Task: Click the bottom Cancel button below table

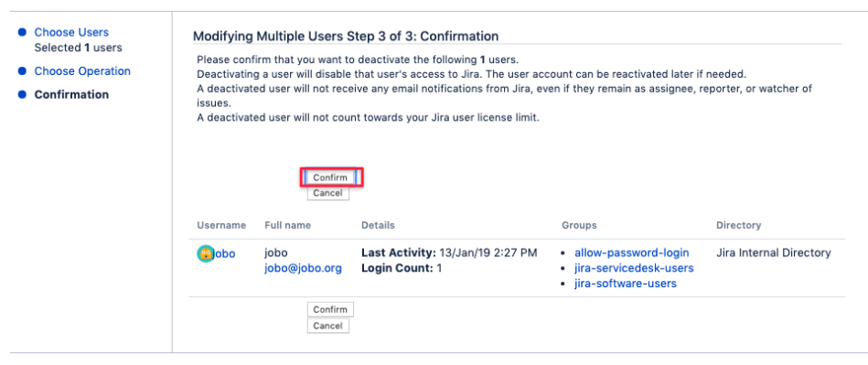Action: click(x=328, y=326)
